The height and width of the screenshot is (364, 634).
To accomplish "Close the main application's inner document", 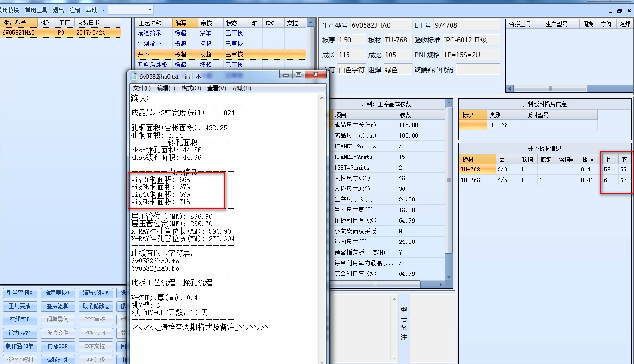I will [x=629, y=11].
